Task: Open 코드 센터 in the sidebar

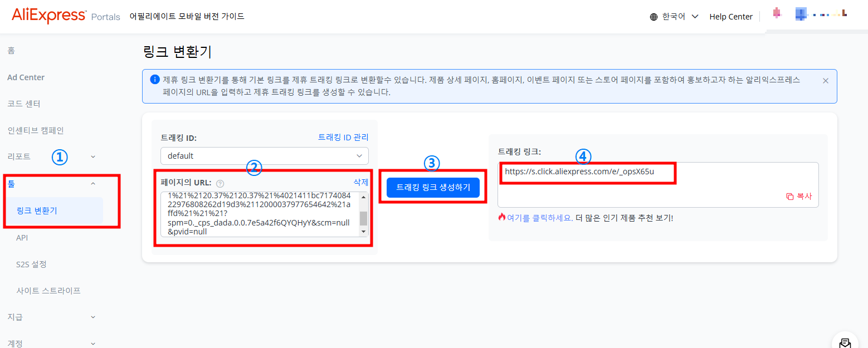Action: 24,104
